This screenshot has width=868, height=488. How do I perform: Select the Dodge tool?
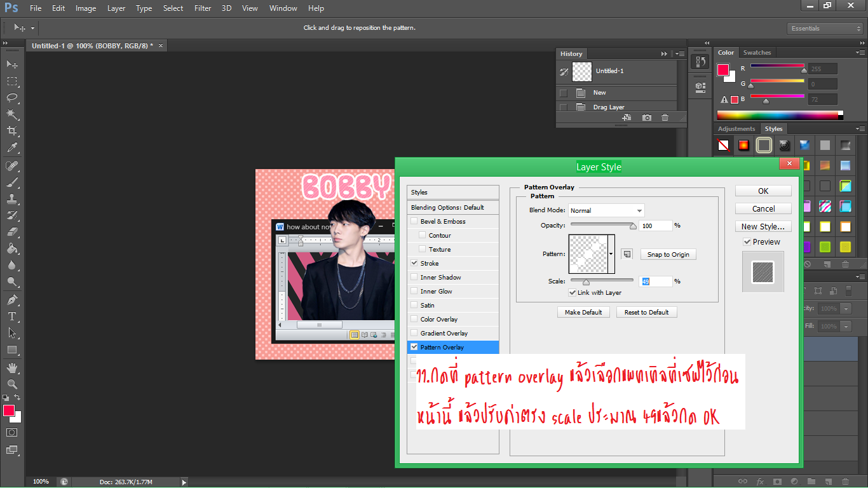(x=12, y=281)
